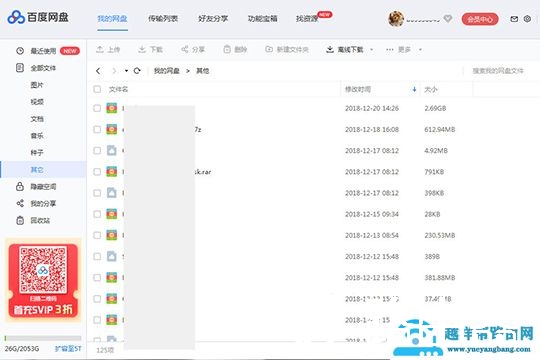The height and width of the screenshot is (360, 540).
Task: Sort by the 大小 column header
Action: click(x=431, y=89)
